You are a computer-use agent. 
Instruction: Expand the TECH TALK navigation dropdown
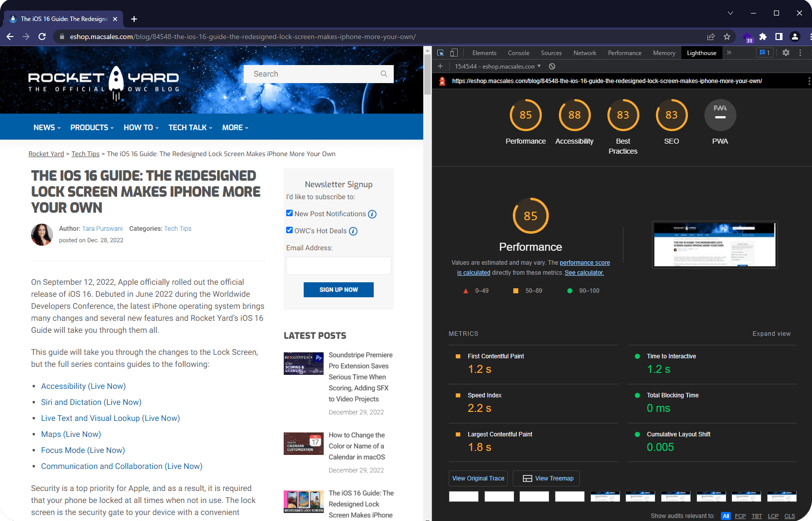click(x=191, y=128)
